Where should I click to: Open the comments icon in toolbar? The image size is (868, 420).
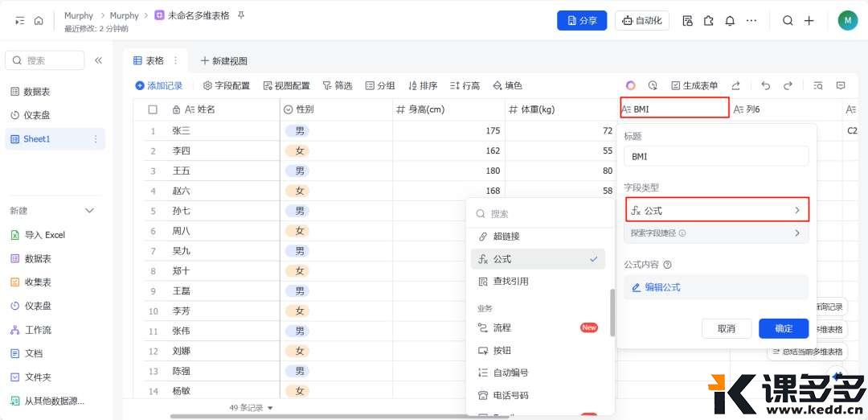click(841, 85)
